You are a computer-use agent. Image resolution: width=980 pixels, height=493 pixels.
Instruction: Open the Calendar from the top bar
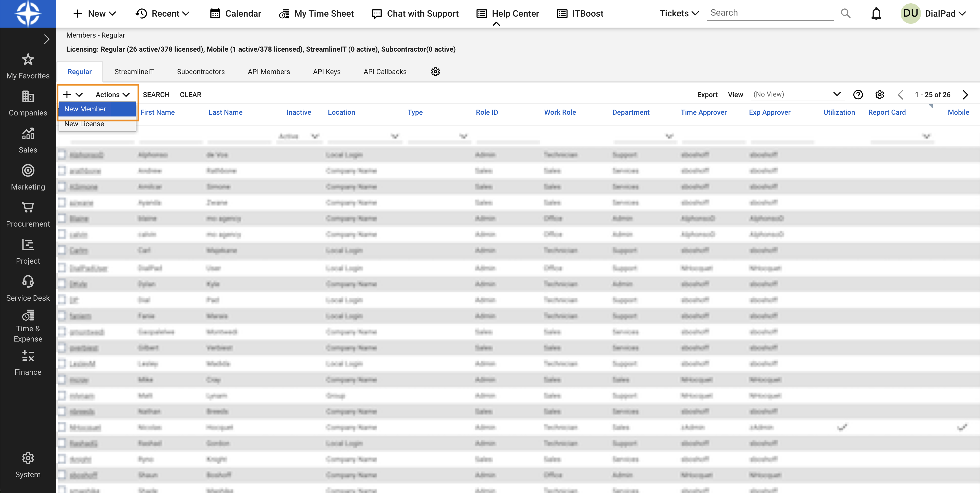pyautogui.click(x=236, y=14)
